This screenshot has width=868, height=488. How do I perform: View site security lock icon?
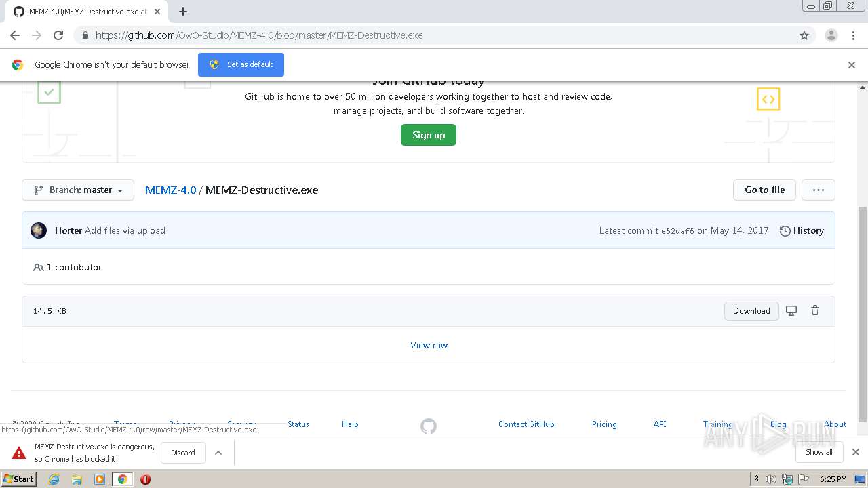click(x=85, y=35)
